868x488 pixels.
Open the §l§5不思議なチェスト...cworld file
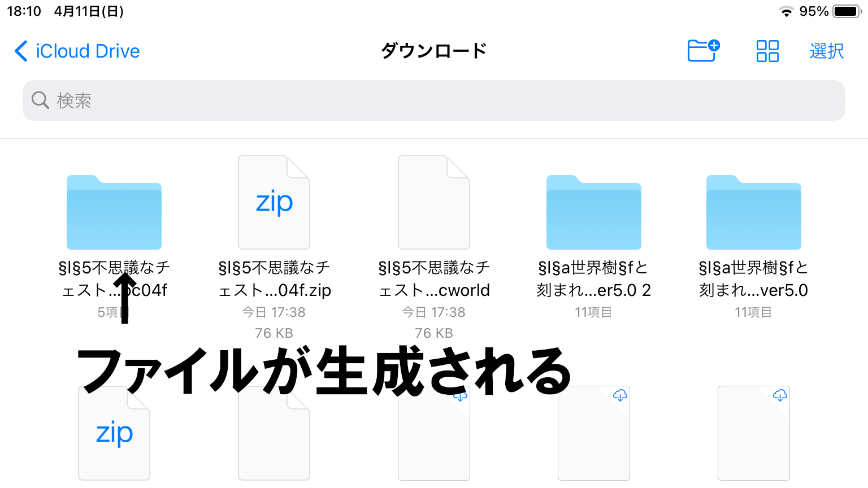[x=433, y=202]
